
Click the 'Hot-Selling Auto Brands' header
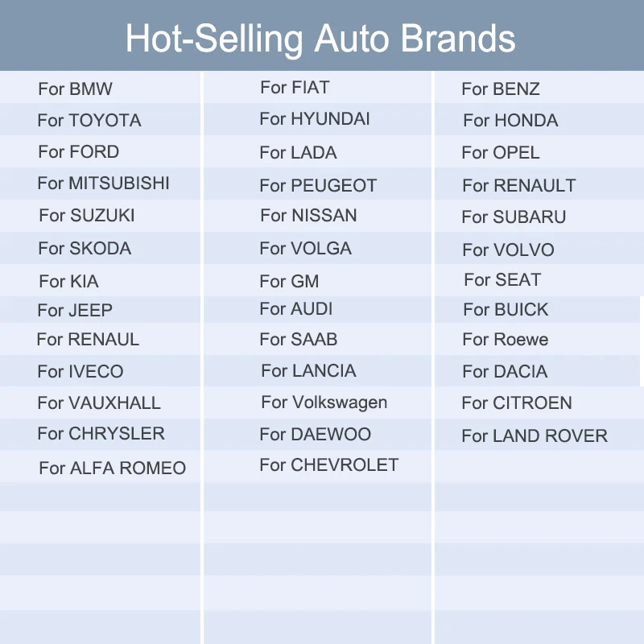(320, 38)
